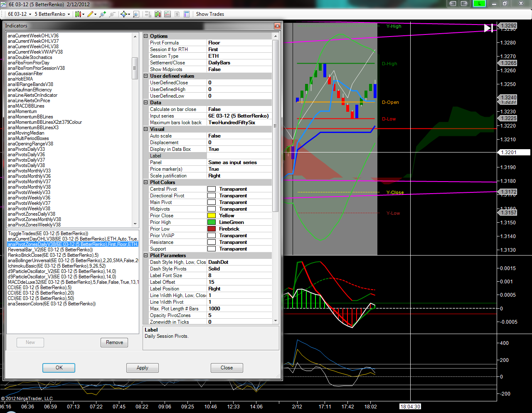The height and width of the screenshot is (413, 532).
Task: Close the Indicators dialog with red X
Action: coord(277,26)
